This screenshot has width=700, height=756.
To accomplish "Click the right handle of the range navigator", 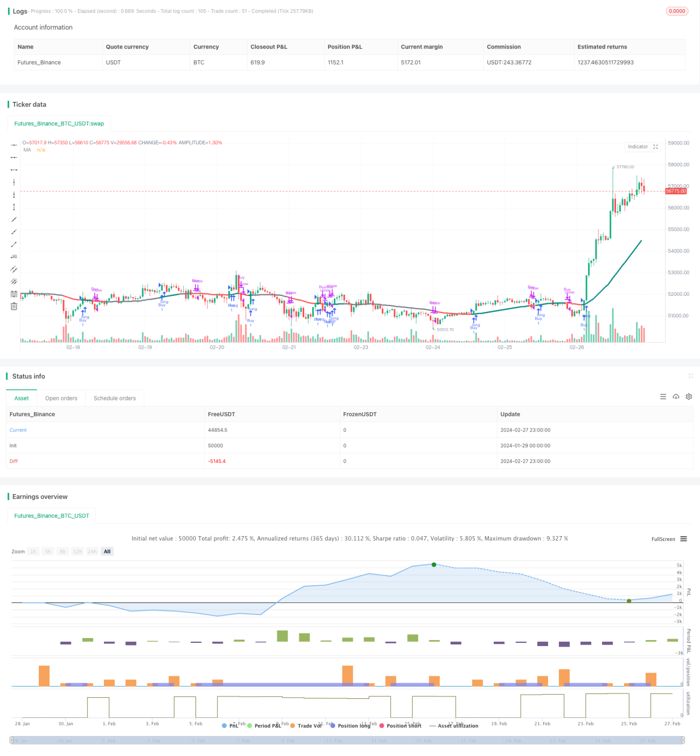I will click(x=683, y=740).
